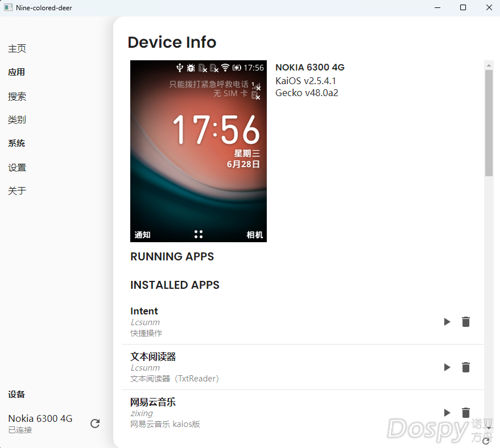Close the Nine-colored-deer window
The height and width of the screenshot is (448, 500).
[x=489, y=7]
